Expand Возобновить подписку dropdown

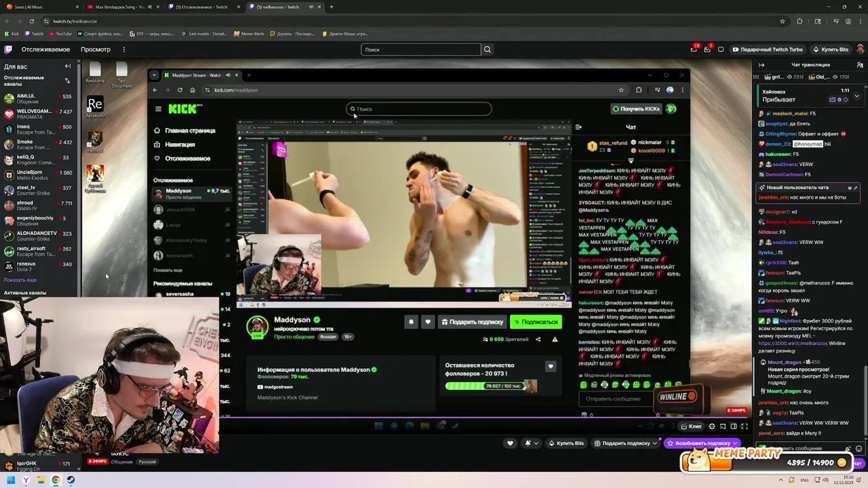coord(735,443)
